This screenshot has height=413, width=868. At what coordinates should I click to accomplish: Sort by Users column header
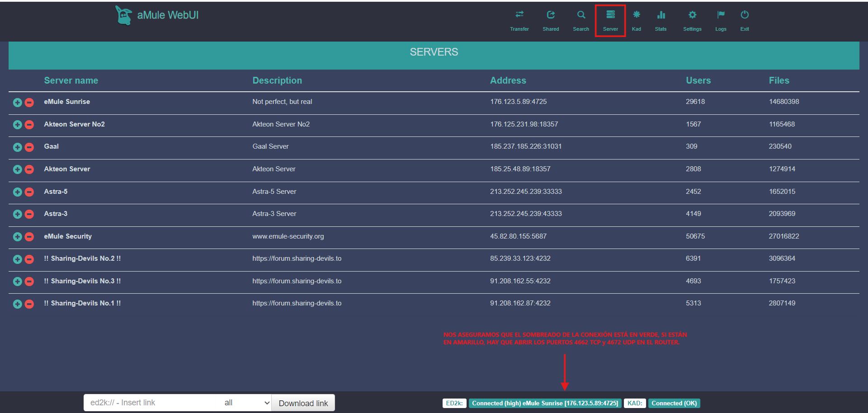pyautogui.click(x=698, y=80)
